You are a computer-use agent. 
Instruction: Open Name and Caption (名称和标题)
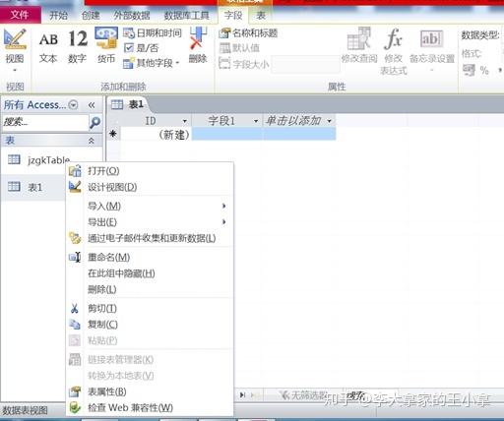click(x=248, y=32)
